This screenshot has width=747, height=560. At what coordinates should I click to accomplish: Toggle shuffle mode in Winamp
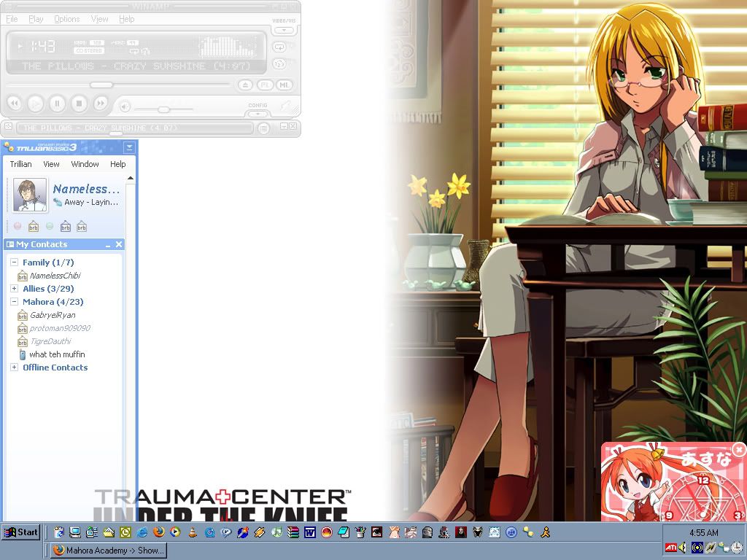point(279,64)
